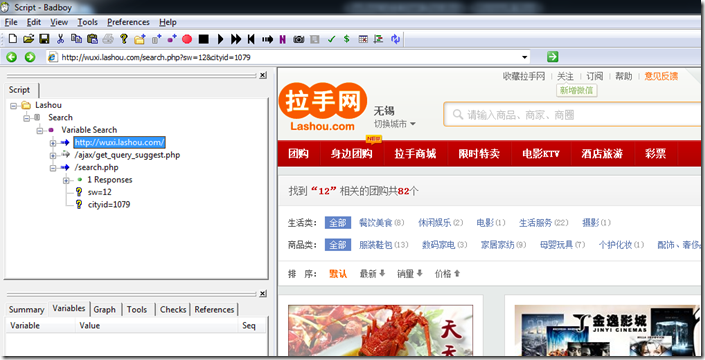Select the cityid=1079 parameter
Image resolution: width=705 pixels, height=360 pixels.
click(109, 204)
